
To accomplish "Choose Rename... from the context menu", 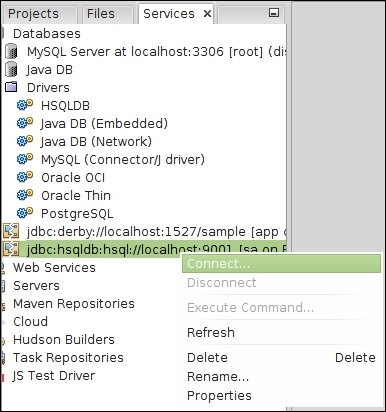I will point(281,376).
